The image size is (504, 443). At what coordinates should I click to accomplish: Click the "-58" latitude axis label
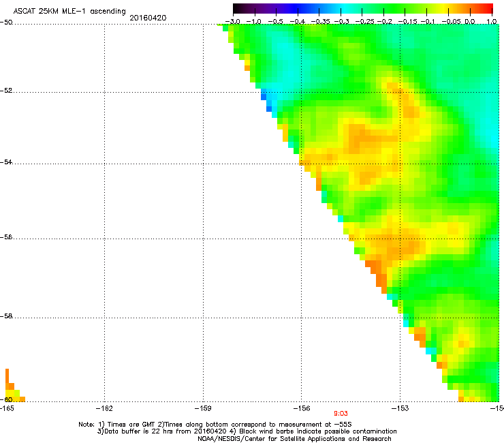coord(6,316)
